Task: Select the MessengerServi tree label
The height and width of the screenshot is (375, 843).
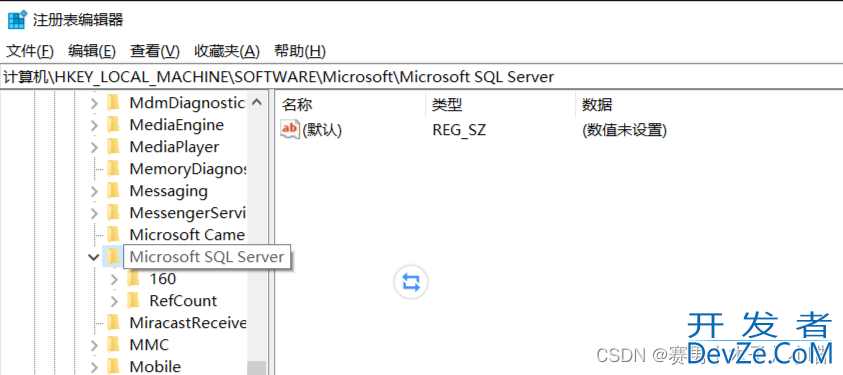Action: click(188, 213)
